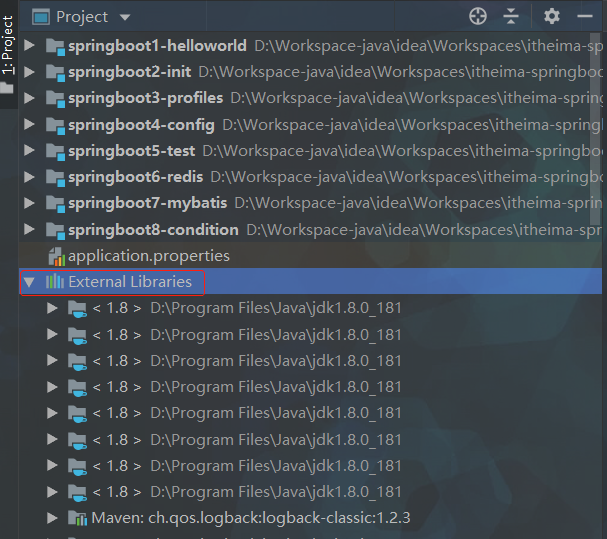This screenshot has height=539, width=607.
Task: Open the Project panel settings gear
Action: tap(552, 16)
